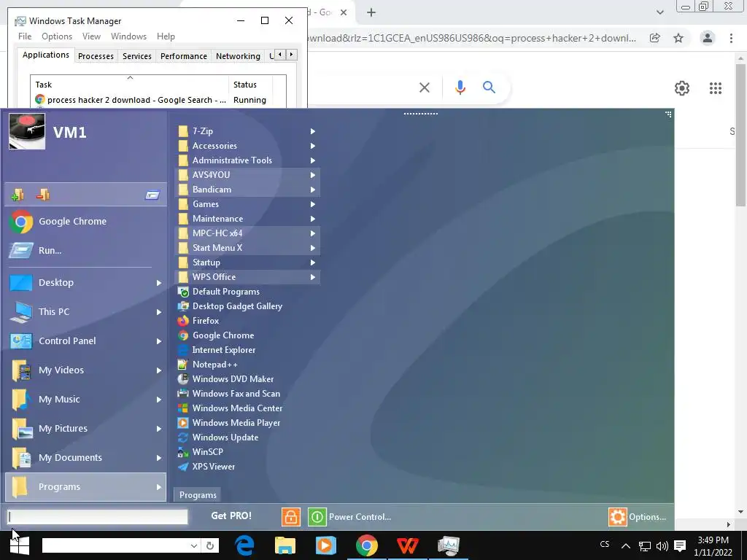Image resolution: width=747 pixels, height=560 pixels.
Task: Click the Get PRO! link
Action: (x=231, y=516)
